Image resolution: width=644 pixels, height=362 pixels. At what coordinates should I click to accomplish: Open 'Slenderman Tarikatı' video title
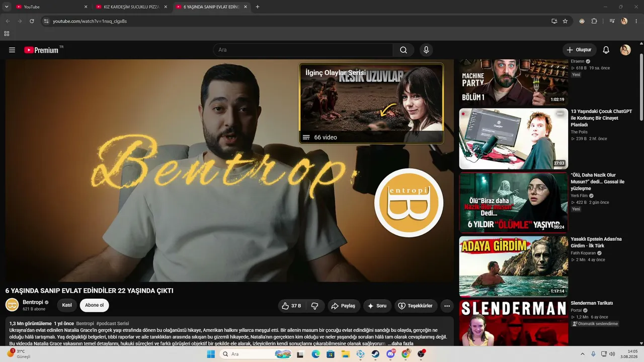click(x=592, y=303)
